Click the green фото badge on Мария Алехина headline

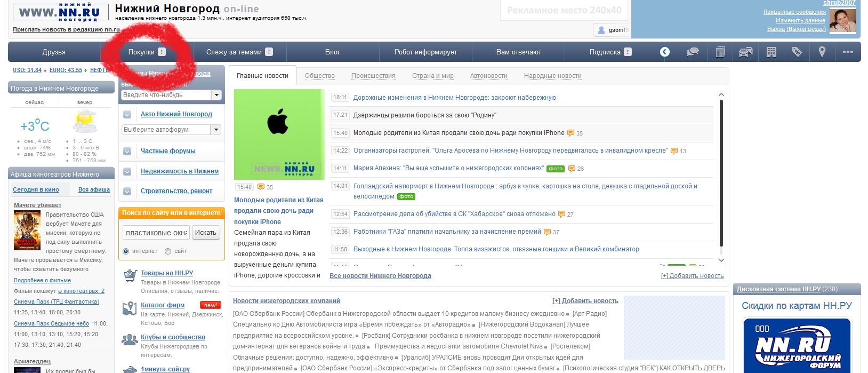pyautogui.click(x=555, y=169)
